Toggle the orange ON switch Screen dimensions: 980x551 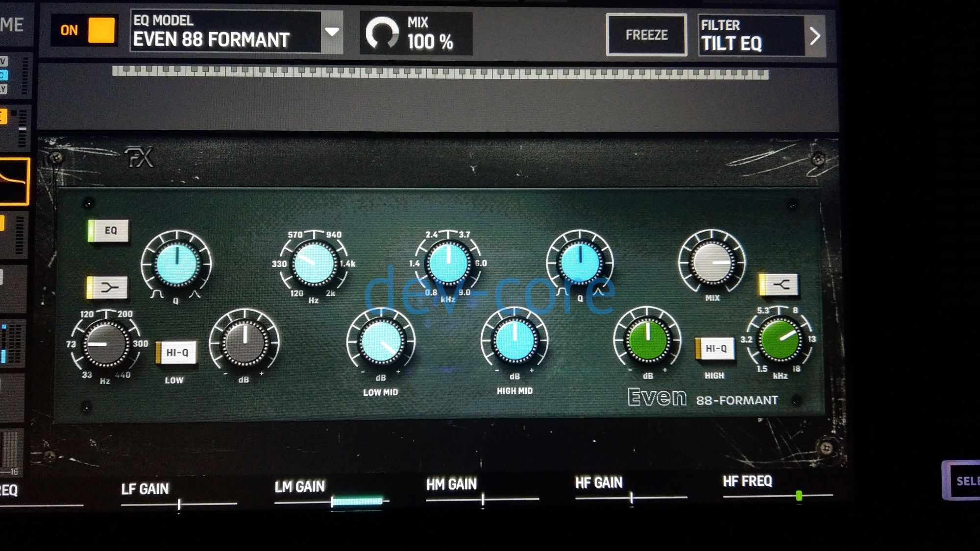coord(85,30)
